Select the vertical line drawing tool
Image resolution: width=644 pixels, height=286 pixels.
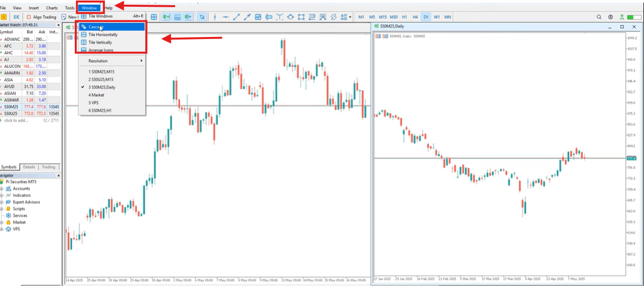(x=215, y=17)
